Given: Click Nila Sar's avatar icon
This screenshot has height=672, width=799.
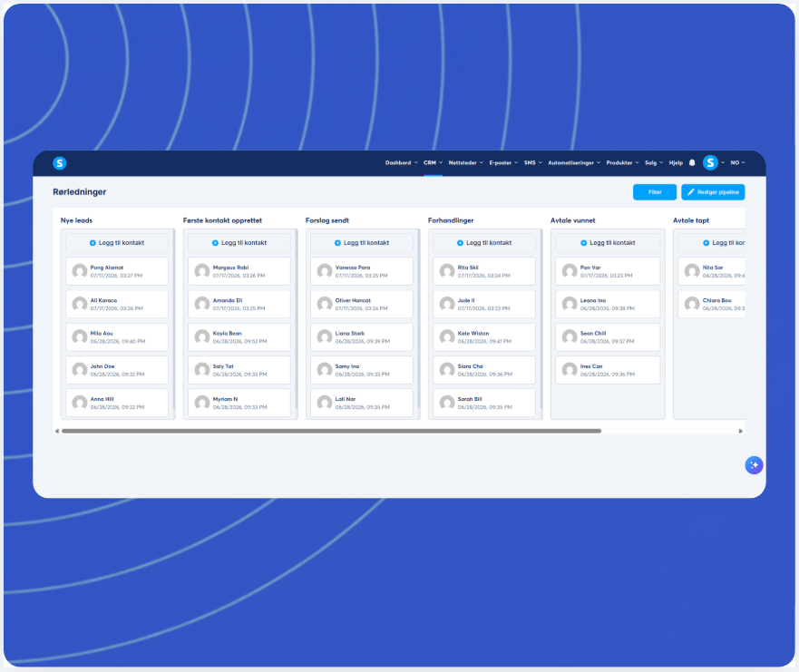Looking at the screenshot, I should tap(692, 271).
